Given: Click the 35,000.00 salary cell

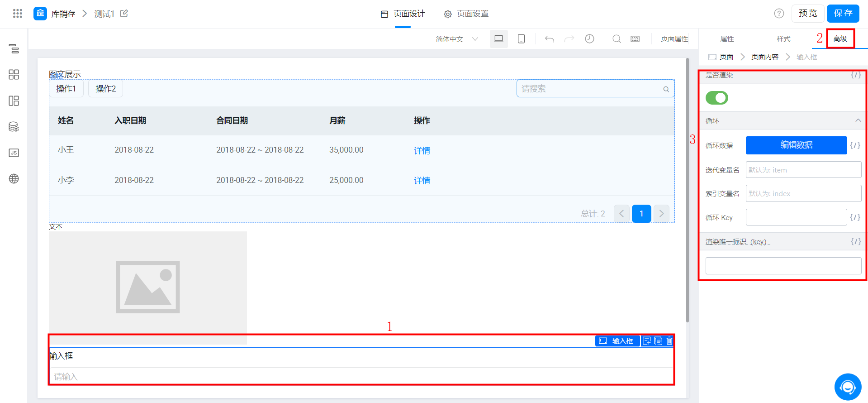Looking at the screenshot, I should coord(346,150).
